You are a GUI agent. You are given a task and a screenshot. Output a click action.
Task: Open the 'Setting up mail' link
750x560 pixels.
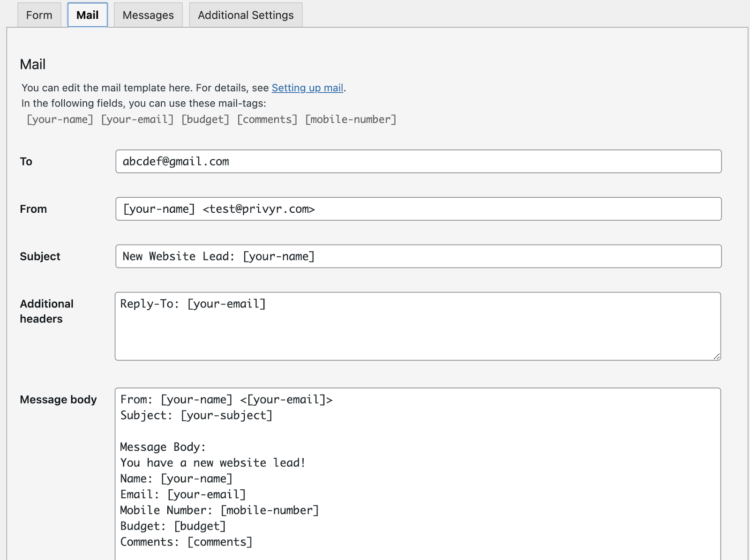click(x=307, y=88)
